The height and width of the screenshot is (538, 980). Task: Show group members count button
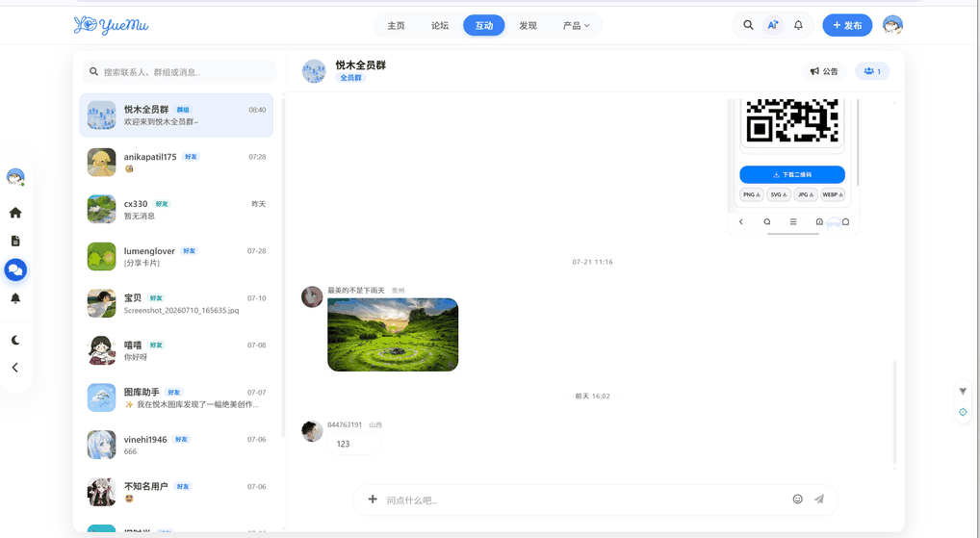[872, 71]
